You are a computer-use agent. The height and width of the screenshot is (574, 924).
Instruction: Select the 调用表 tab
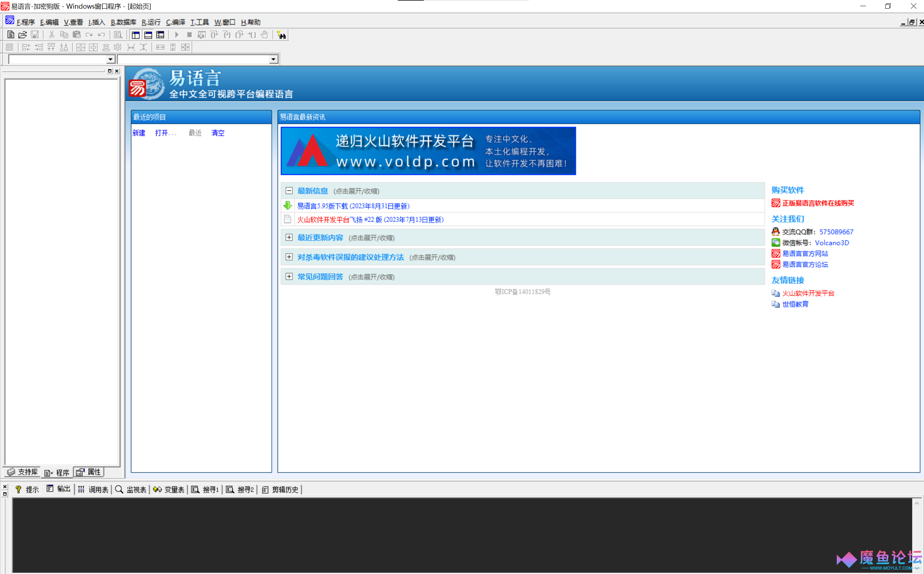pos(93,489)
